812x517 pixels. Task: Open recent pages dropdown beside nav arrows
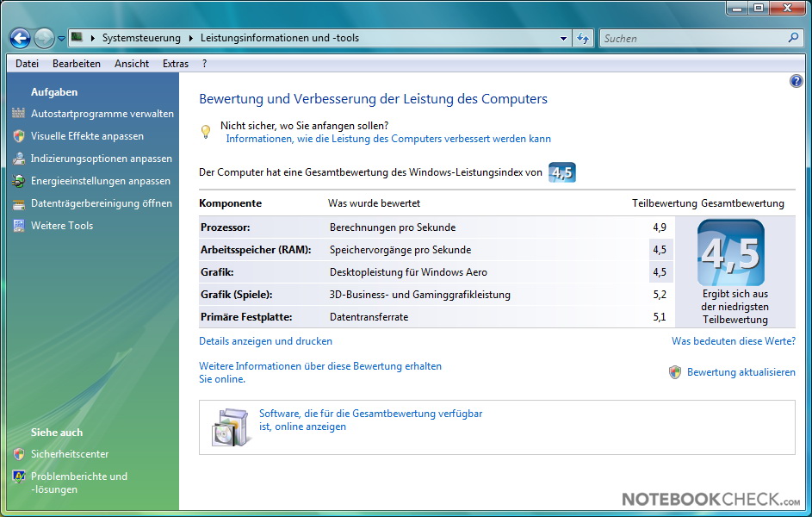(x=61, y=38)
